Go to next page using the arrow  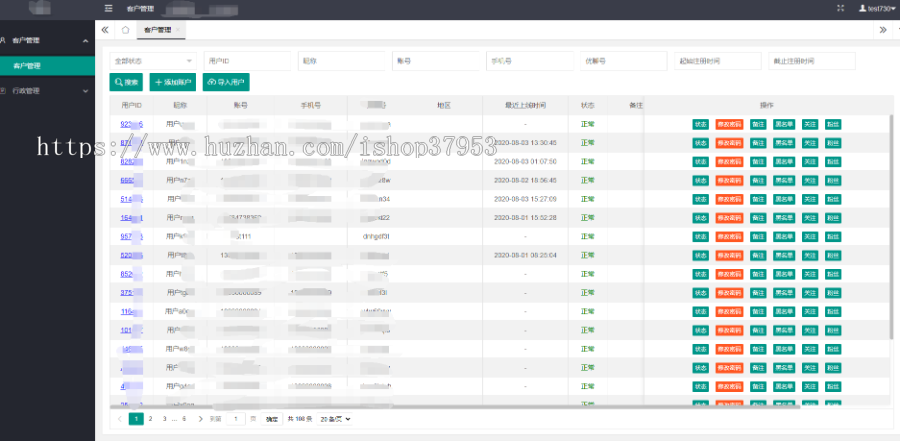200,419
